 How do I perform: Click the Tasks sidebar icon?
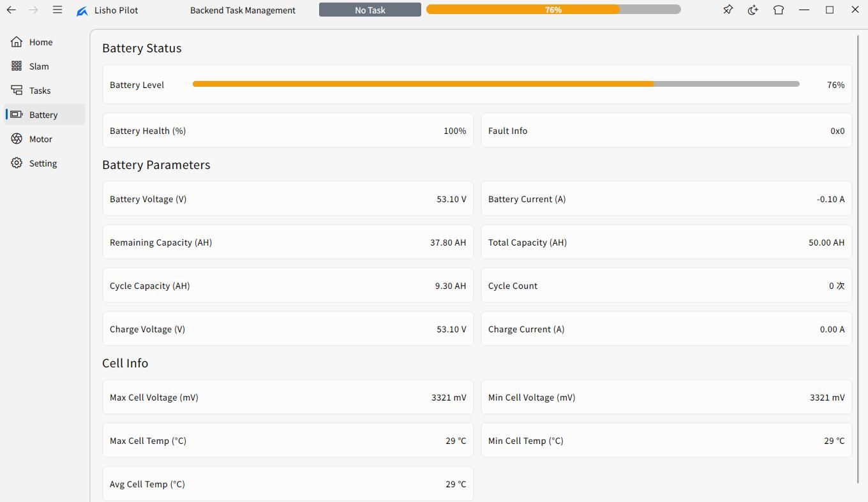17,91
